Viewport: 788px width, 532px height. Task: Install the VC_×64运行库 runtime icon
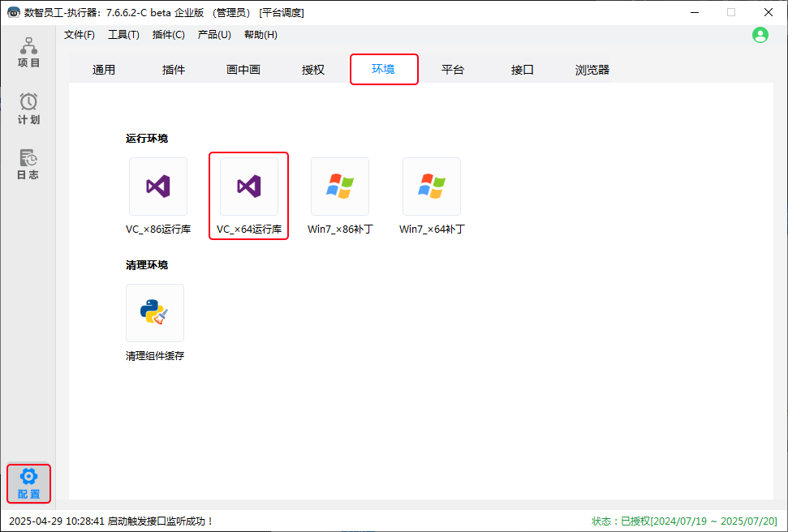pyautogui.click(x=249, y=187)
